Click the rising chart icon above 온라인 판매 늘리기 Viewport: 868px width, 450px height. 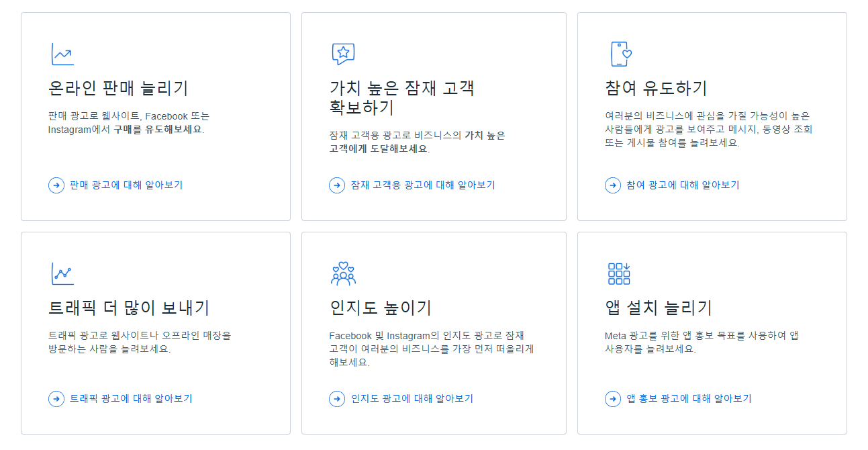click(x=62, y=54)
